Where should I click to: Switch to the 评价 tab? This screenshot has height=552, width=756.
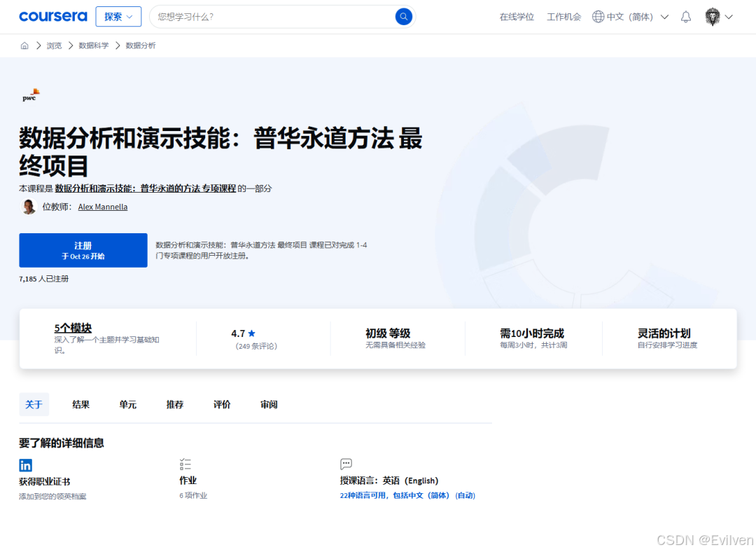pos(222,404)
